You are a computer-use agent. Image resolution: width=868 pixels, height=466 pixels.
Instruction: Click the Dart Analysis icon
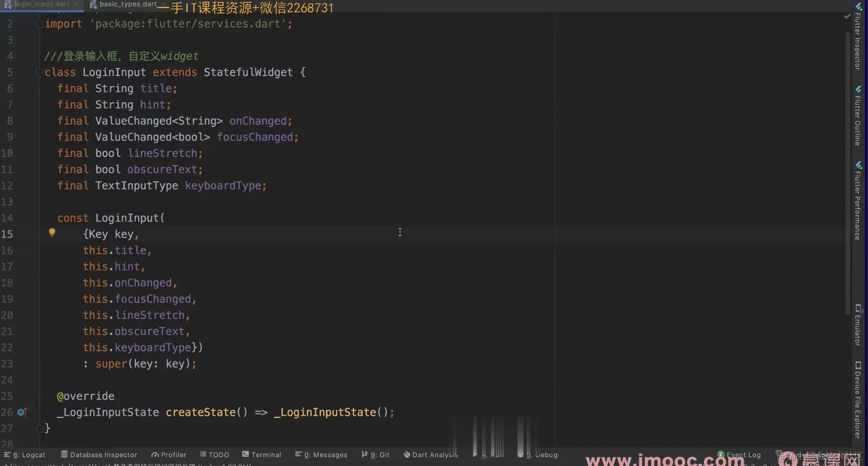[407, 455]
